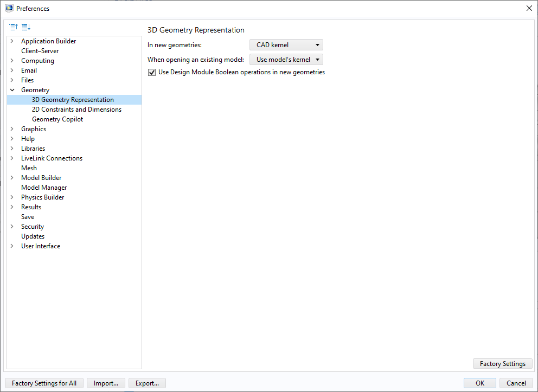Open the Model Manager page

click(x=44, y=188)
